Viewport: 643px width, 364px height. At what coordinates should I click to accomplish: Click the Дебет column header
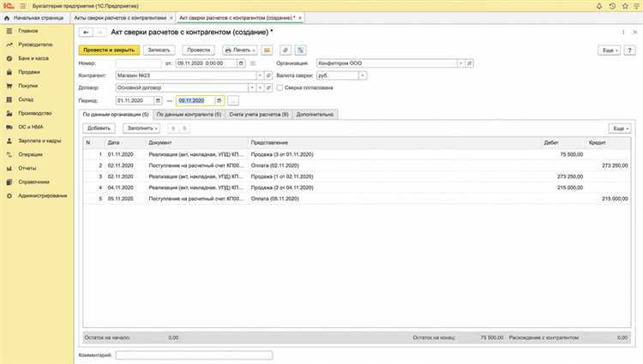(x=551, y=143)
